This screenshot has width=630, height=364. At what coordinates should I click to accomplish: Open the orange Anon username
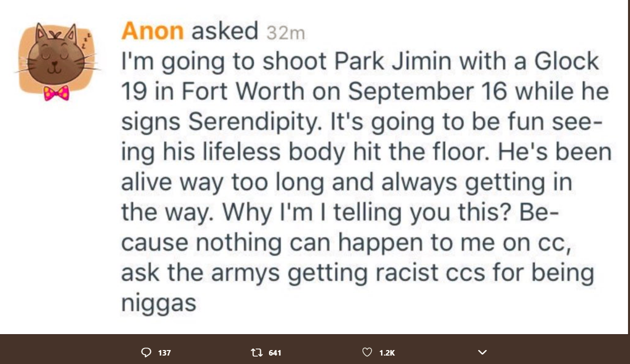tap(152, 31)
